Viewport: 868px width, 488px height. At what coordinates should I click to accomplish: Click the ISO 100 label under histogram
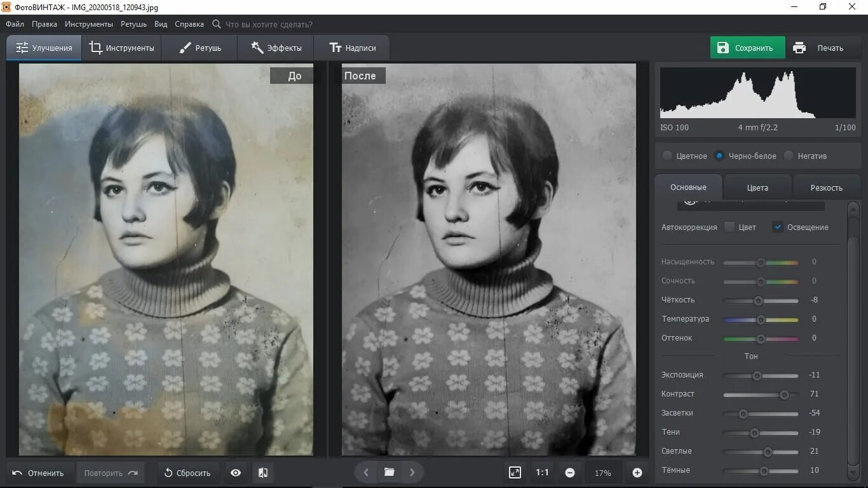pos(674,128)
